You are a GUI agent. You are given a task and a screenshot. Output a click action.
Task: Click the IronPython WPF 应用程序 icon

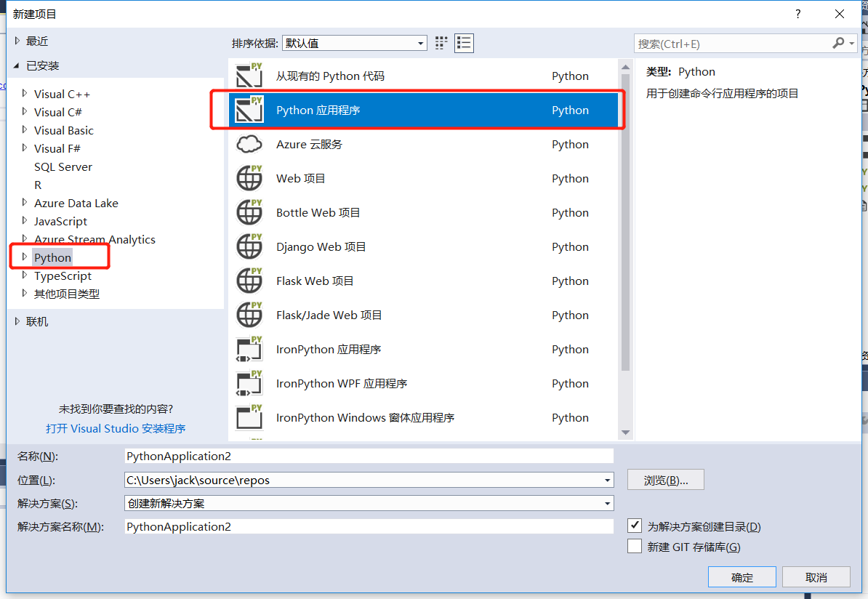tap(249, 383)
